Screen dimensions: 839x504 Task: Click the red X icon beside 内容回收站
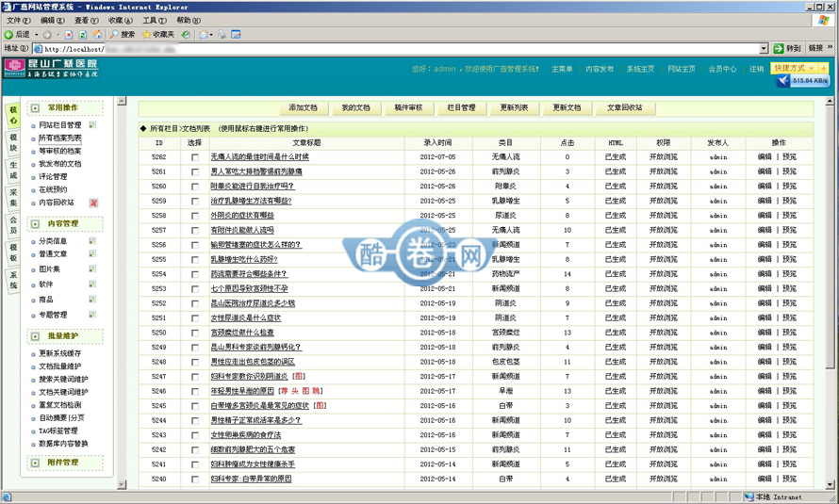click(x=93, y=203)
